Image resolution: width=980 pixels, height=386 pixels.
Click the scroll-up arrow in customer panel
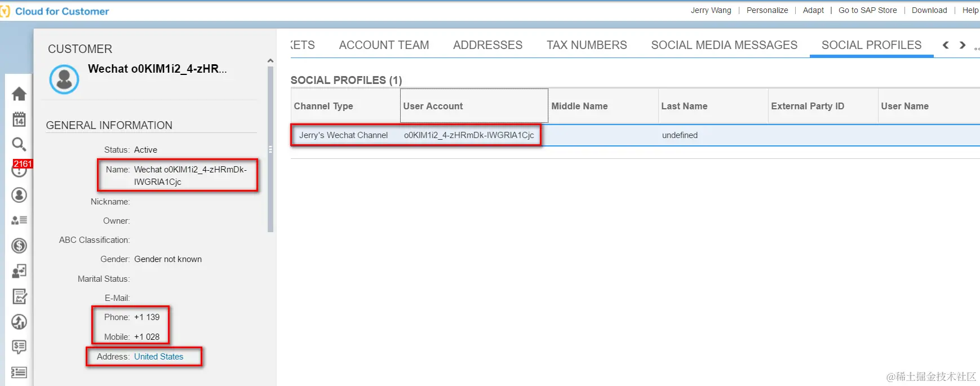(x=271, y=61)
